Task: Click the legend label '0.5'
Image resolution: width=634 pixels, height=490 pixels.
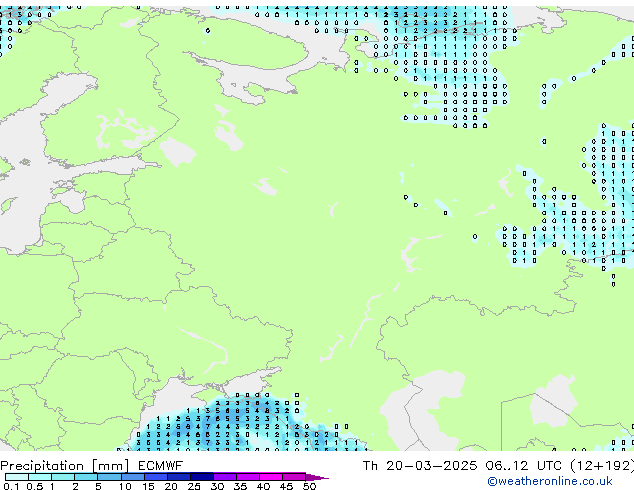Action: 35,486
